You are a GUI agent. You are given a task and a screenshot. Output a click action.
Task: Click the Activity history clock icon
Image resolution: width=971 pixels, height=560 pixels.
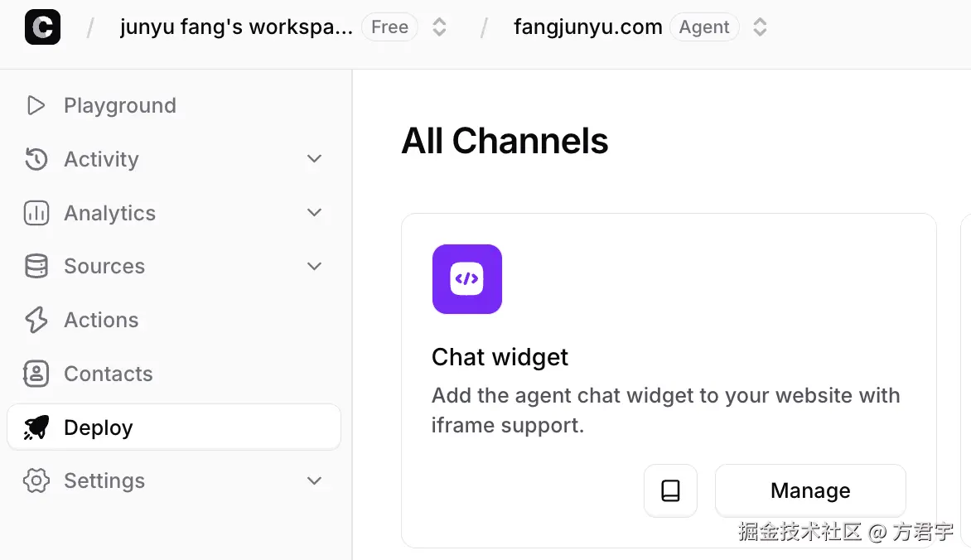pos(36,159)
